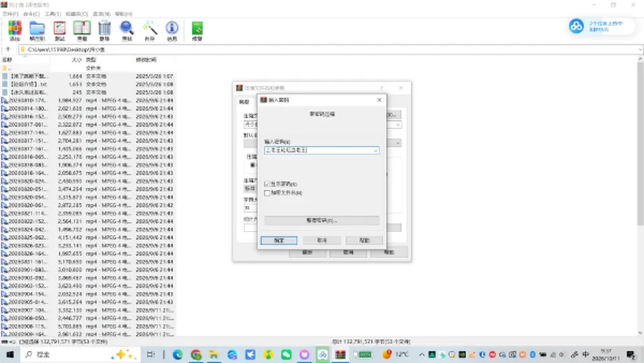Toggle the Show password (显示密码) checkbox

pyautogui.click(x=268, y=184)
